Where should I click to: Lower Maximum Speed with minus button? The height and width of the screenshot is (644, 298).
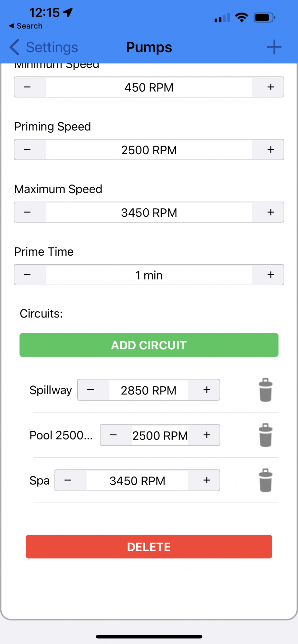tap(27, 212)
